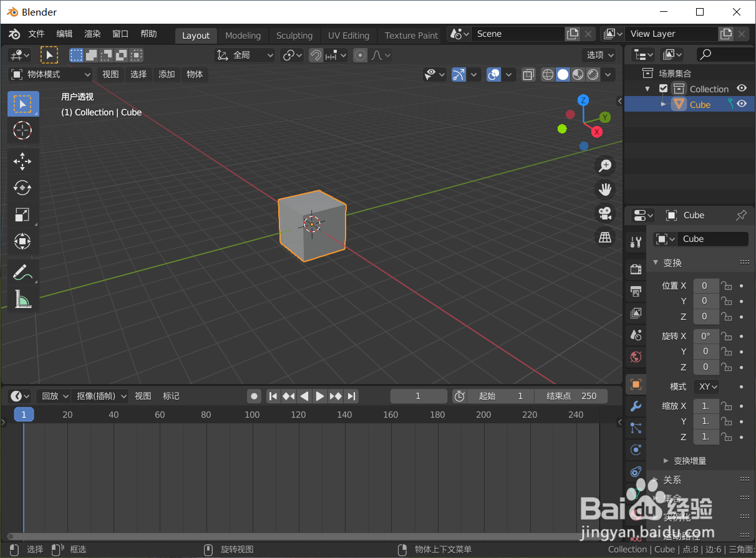Select the 3D Cursor tool
Image resolution: width=756 pixels, height=558 pixels.
[x=23, y=130]
